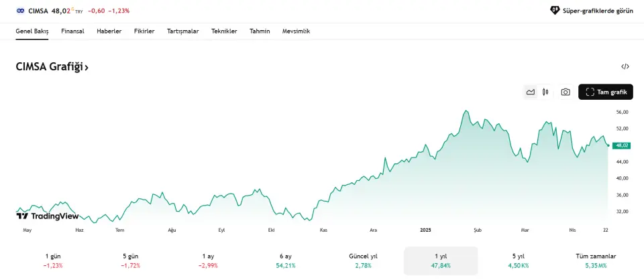Select the Güncel yıl range
This screenshot has width=644, height=280.
tap(363, 261)
